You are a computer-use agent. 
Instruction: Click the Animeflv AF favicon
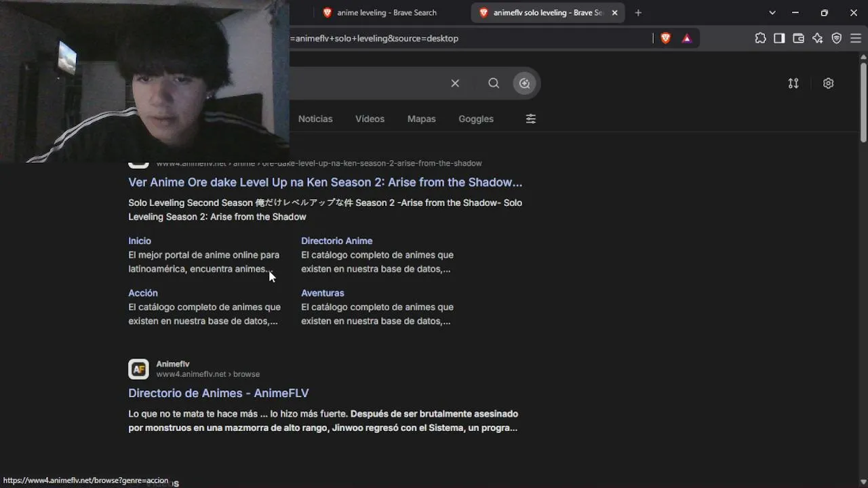point(138,369)
